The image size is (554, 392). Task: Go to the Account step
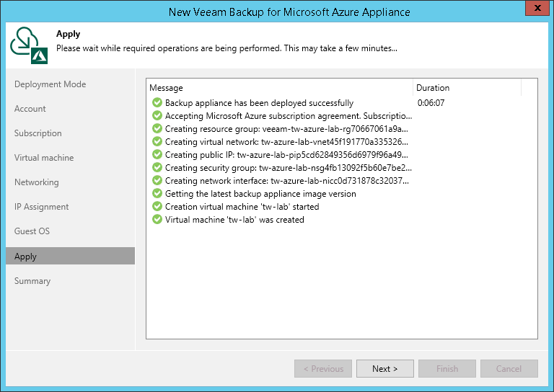point(30,109)
